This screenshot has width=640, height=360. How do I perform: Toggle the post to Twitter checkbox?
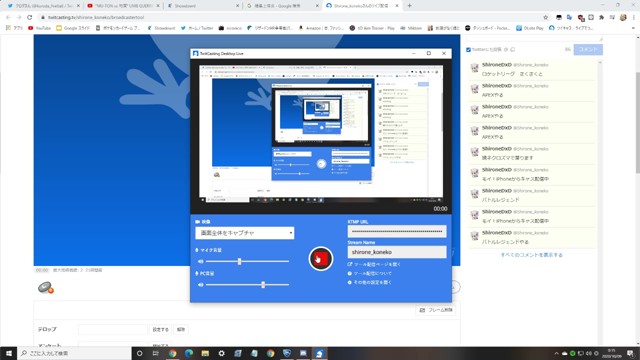pos(468,50)
